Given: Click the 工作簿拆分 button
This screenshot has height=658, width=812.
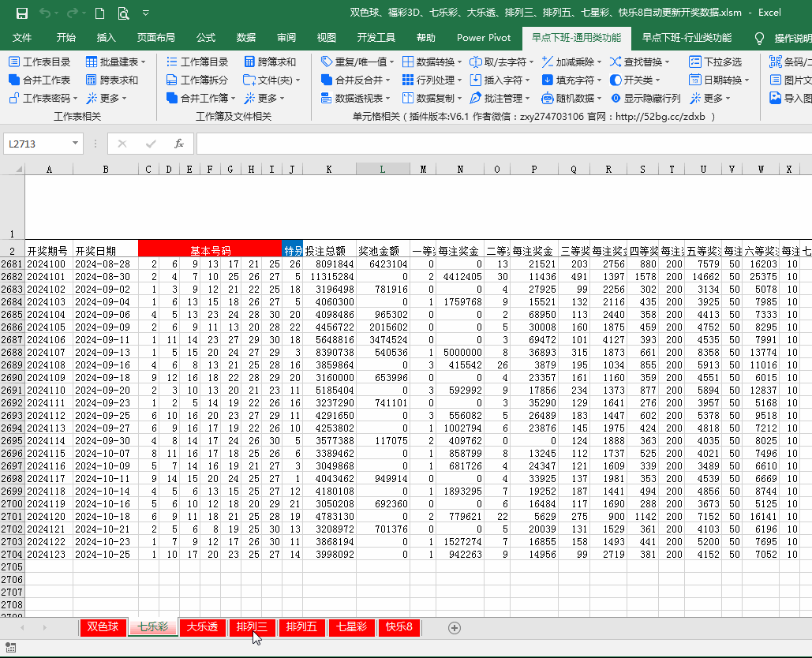Looking at the screenshot, I should (197, 80).
